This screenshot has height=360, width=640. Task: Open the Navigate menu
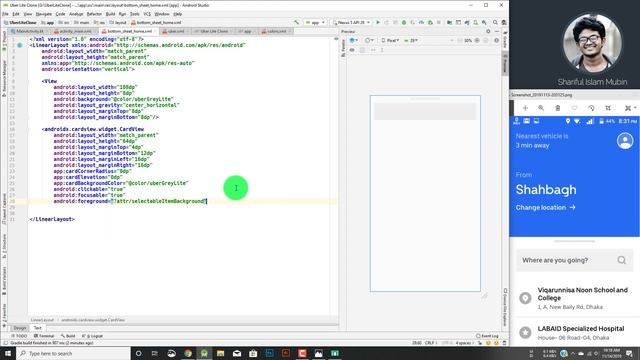pyautogui.click(x=44, y=14)
